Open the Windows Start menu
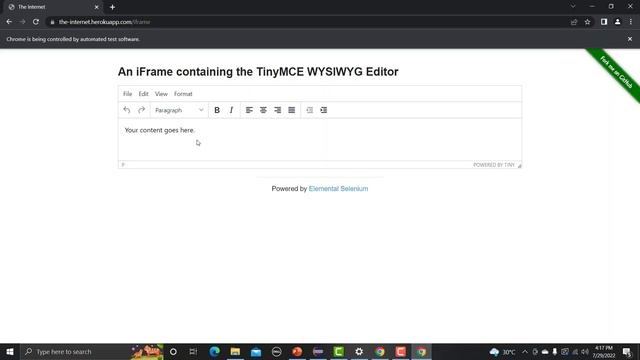 click(x=10, y=351)
